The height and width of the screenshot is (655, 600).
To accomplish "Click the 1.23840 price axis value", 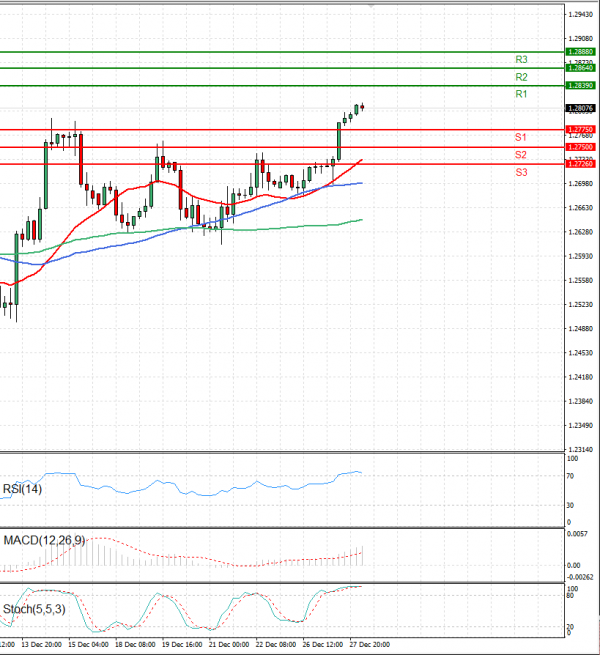I will (x=581, y=402).
